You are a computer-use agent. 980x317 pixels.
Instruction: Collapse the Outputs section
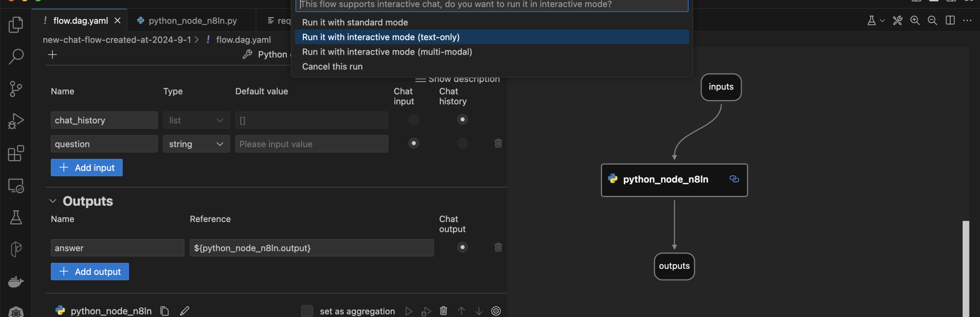[53, 201]
